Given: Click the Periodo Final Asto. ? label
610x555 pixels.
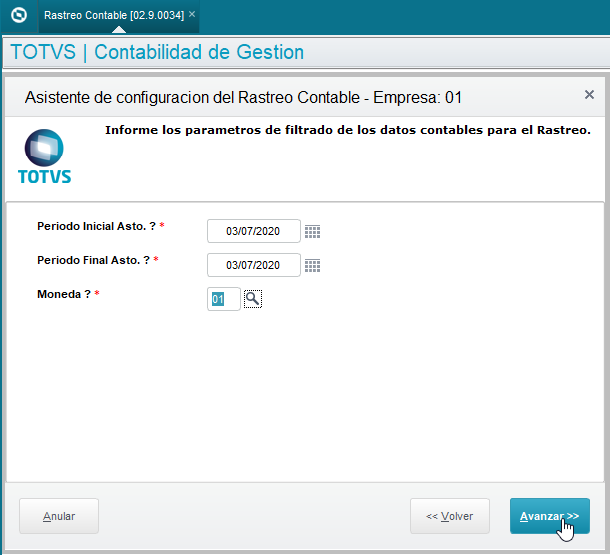Looking at the screenshot, I should pos(93,260).
